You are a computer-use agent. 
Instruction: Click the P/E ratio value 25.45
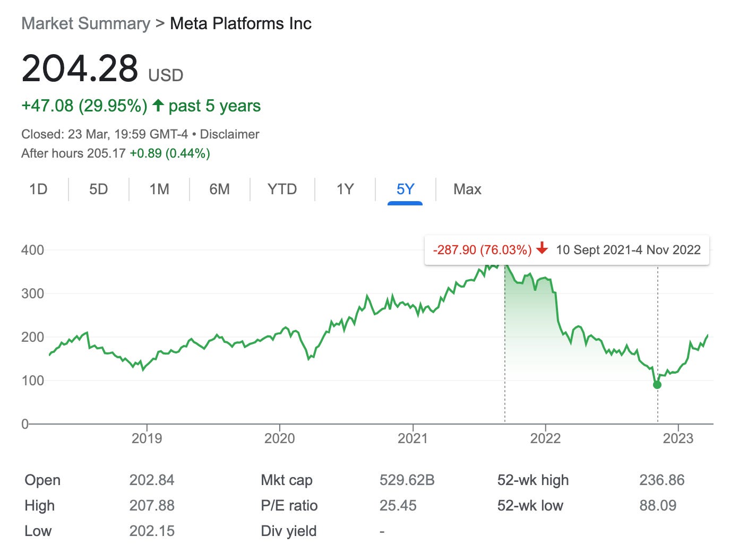click(x=398, y=506)
